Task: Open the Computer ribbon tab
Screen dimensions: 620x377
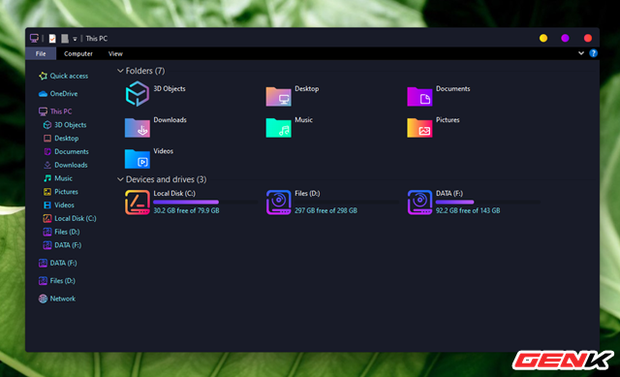Action: click(78, 54)
